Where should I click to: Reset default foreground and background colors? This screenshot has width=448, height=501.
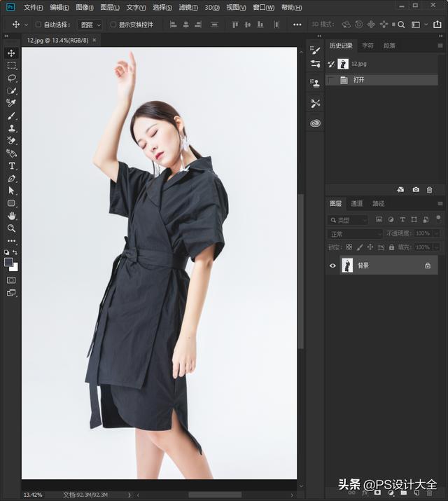7,252
